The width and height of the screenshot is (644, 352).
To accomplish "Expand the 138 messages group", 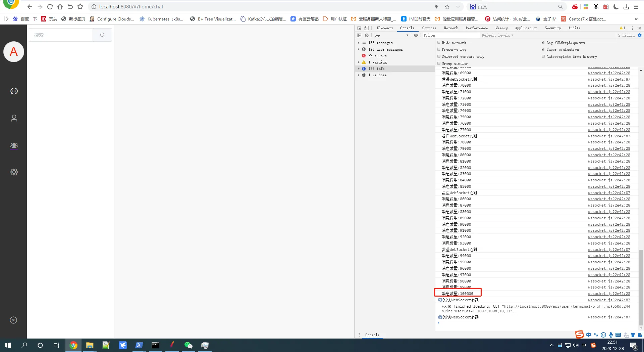I will click(x=359, y=43).
